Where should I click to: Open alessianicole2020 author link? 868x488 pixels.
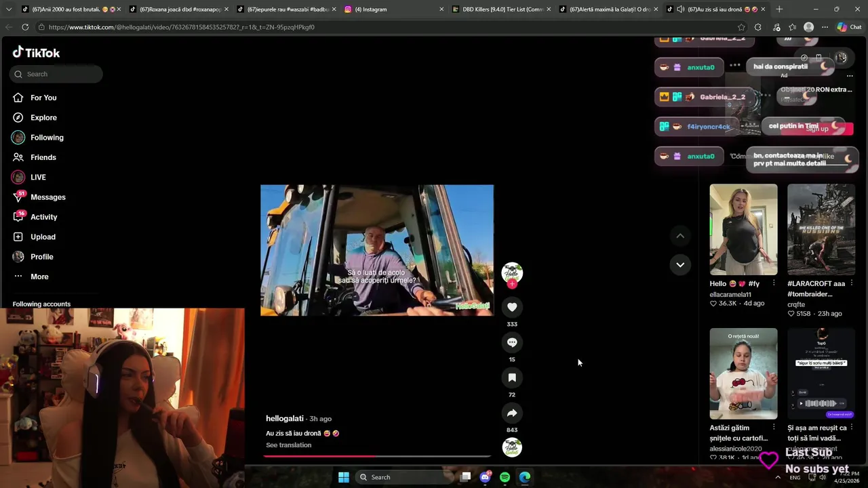coord(736,449)
